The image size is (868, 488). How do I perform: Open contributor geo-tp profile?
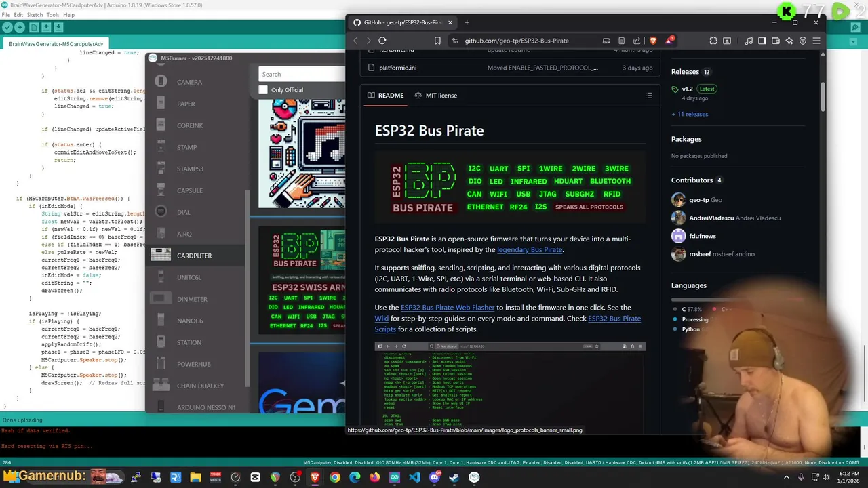(x=698, y=200)
